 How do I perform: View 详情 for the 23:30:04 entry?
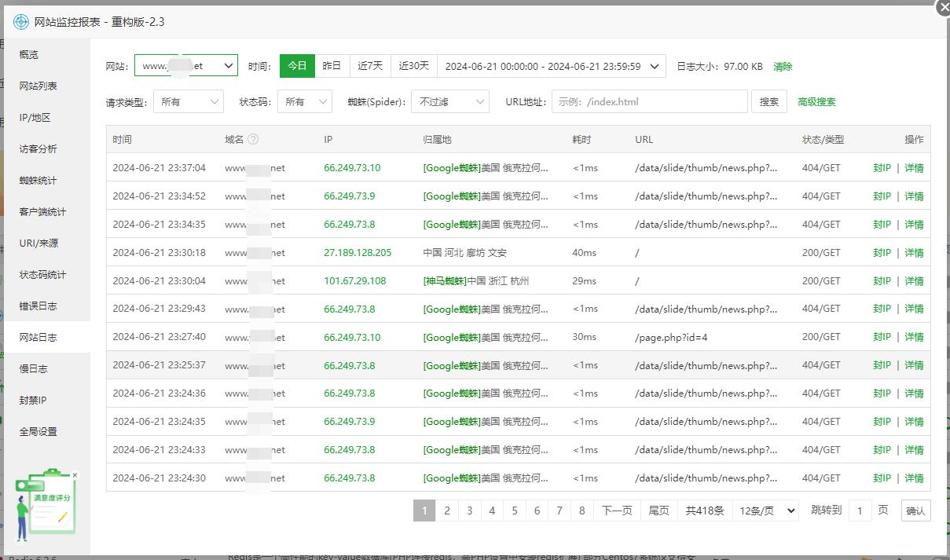click(914, 281)
